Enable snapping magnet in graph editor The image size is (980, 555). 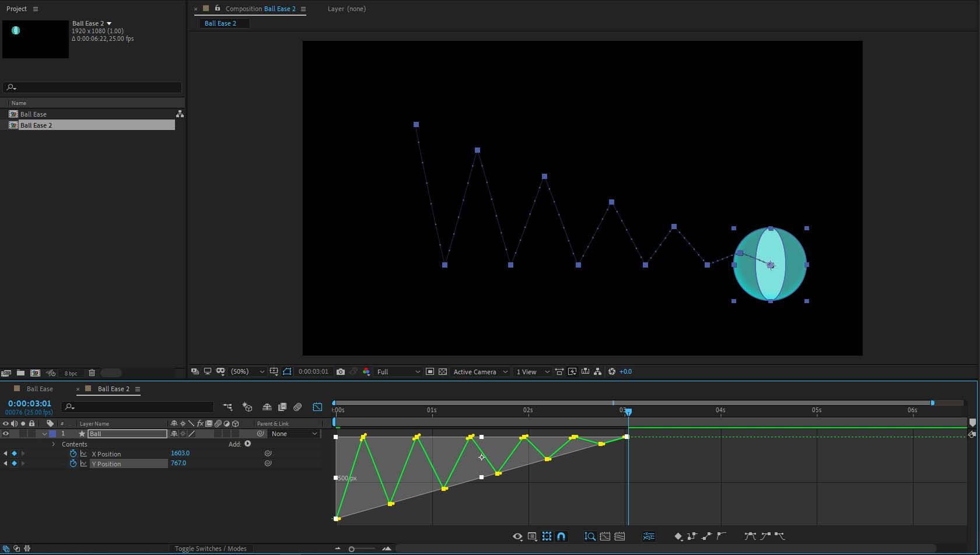(x=561, y=536)
